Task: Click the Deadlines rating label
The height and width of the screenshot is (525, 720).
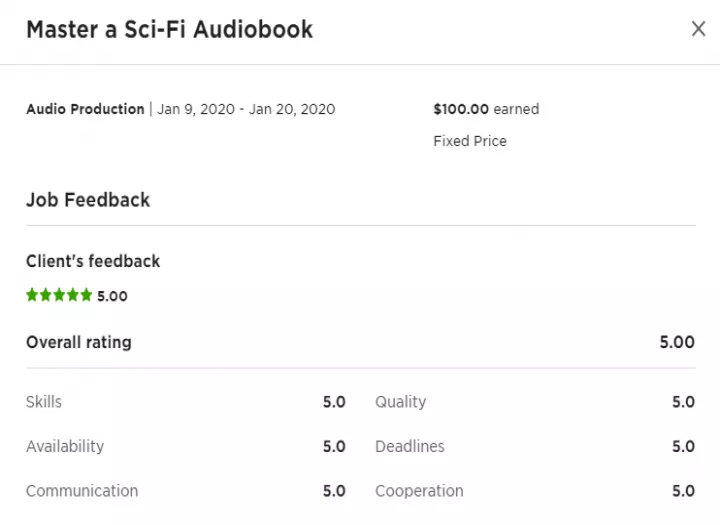Action: point(410,446)
